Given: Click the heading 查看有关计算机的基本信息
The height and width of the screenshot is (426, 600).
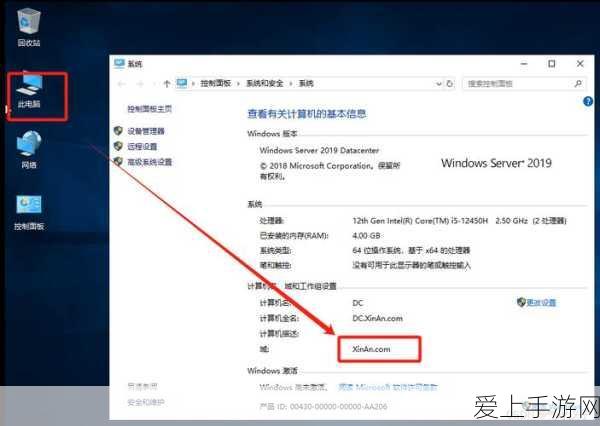Looking at the screenshot, I should click(x=307, y=114).
